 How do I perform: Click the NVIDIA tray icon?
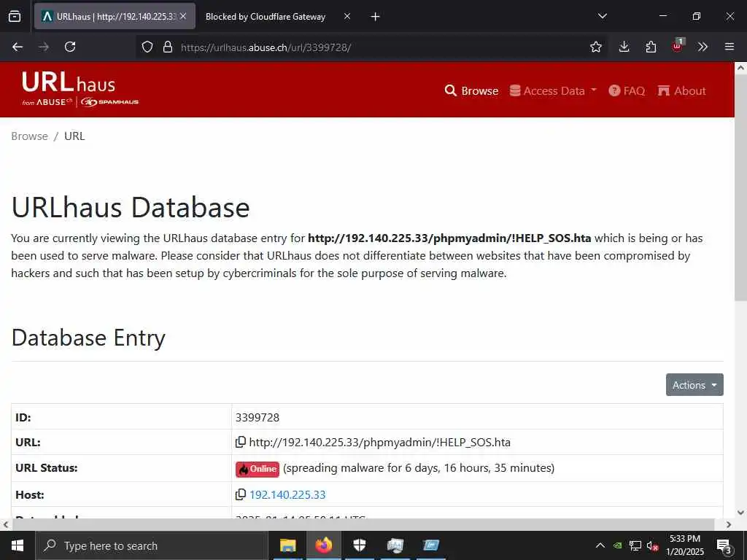tap(617, 545)
